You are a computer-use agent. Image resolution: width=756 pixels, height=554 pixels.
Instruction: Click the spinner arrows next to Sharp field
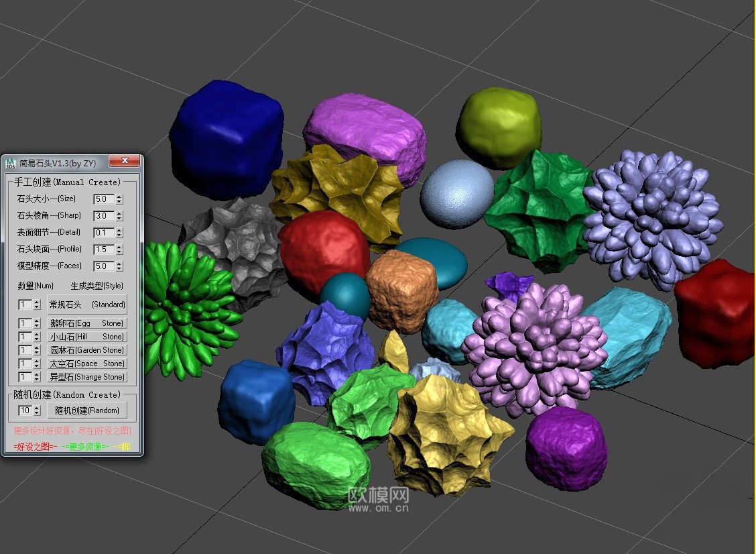click(119, 216)
